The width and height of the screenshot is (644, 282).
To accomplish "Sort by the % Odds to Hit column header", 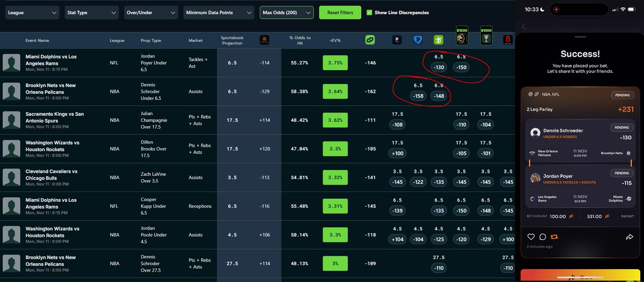I will [299, 40].
